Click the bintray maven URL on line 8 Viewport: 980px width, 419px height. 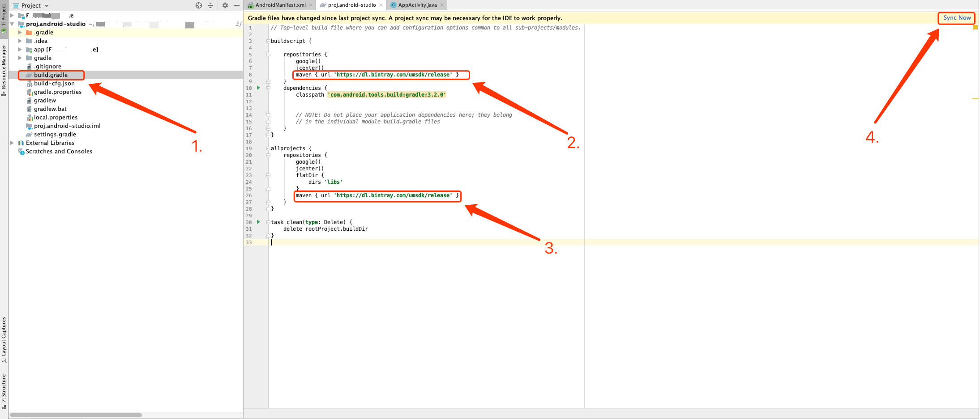[x=394, y=75]
